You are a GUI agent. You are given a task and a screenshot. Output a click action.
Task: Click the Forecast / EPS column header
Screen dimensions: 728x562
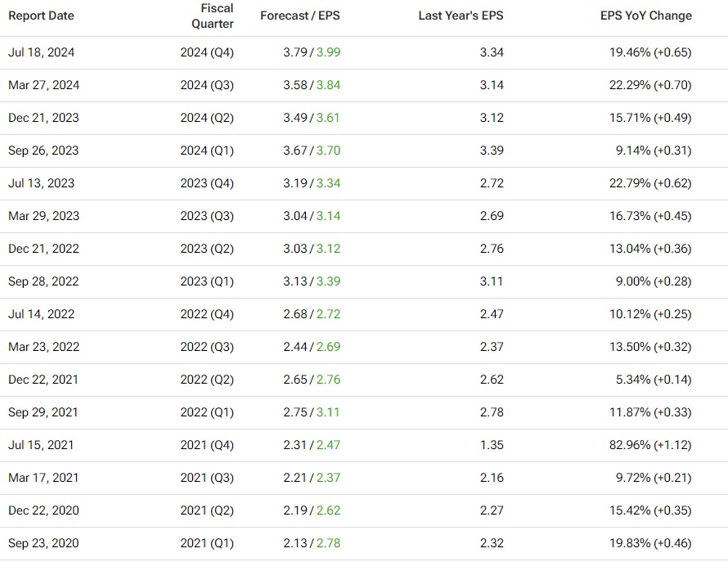click(299, 16)
